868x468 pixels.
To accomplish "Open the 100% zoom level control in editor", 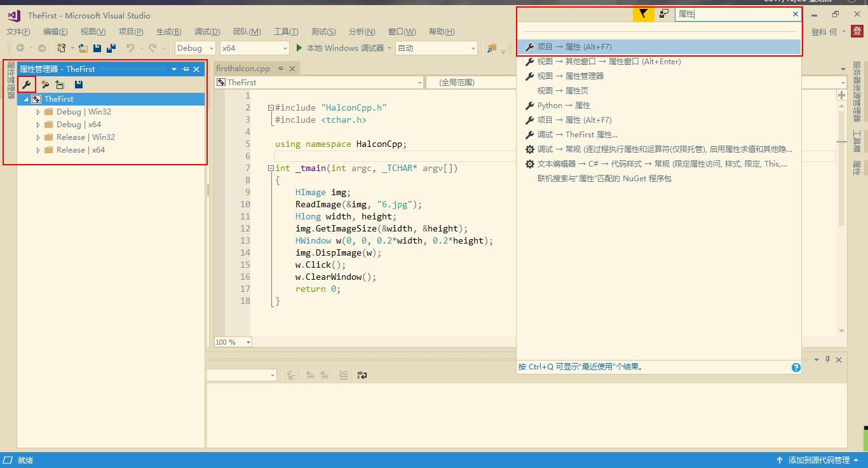I will pos(233,341).
